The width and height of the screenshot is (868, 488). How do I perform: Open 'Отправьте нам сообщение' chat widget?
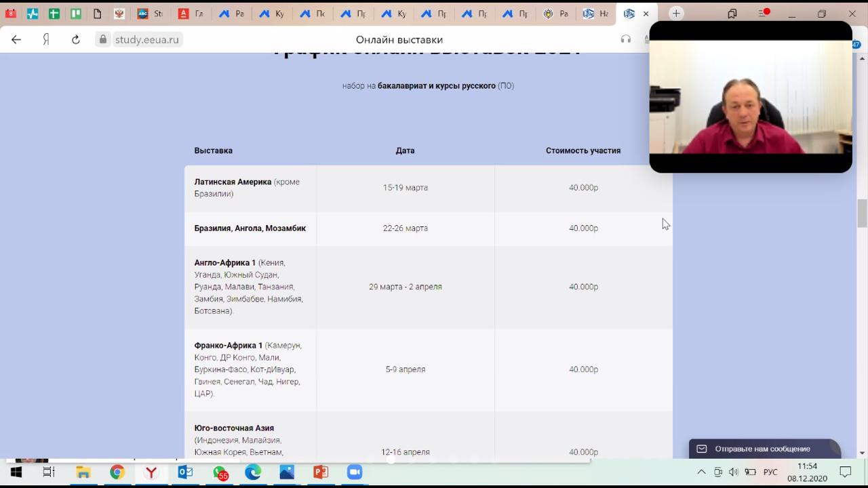coord(763,449)
